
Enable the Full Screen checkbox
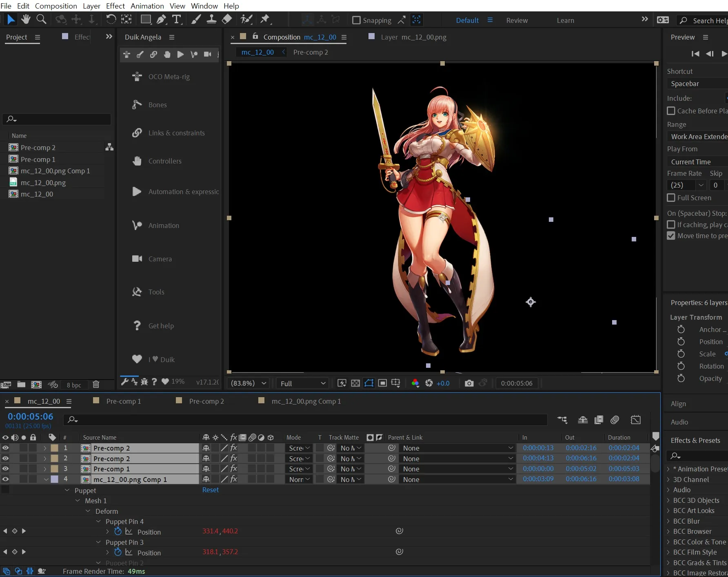[x=671, y=198]
